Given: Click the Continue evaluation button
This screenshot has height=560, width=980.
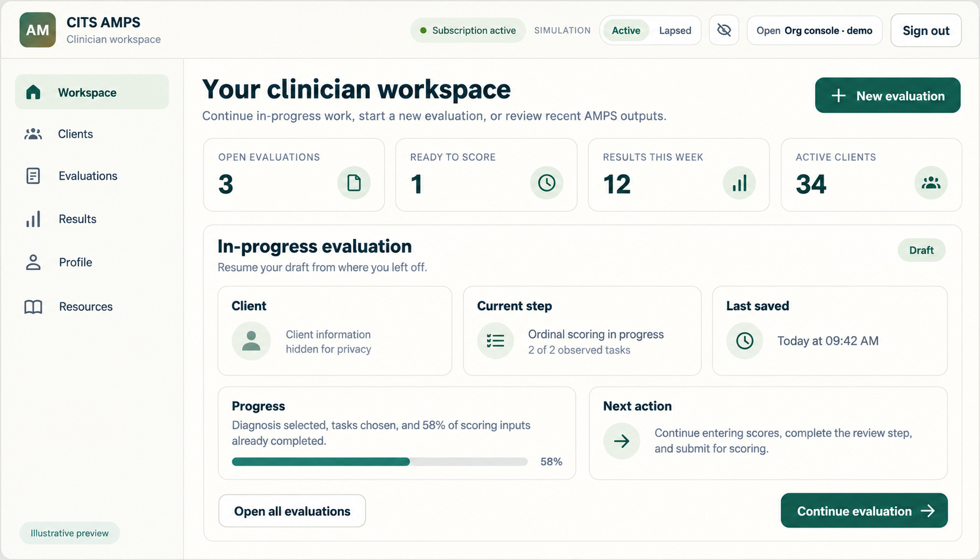Looking at the screenshot, I should [864, 511].
